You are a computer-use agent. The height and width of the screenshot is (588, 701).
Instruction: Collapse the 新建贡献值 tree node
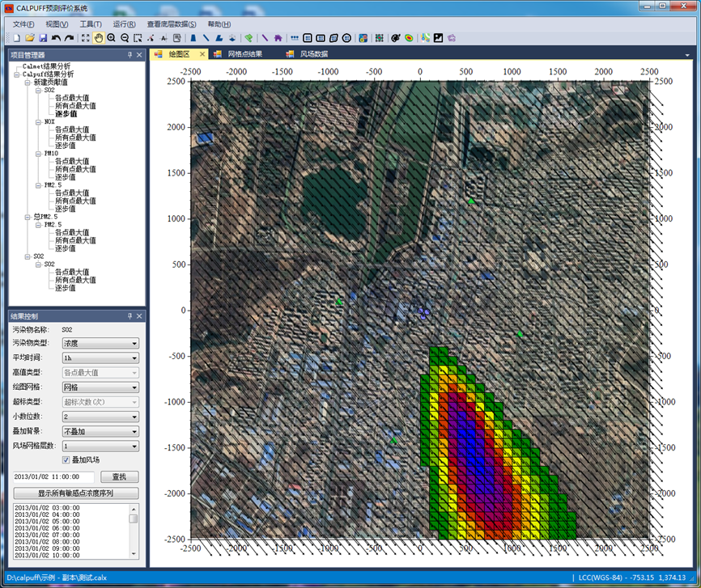[x=27, y=82]
